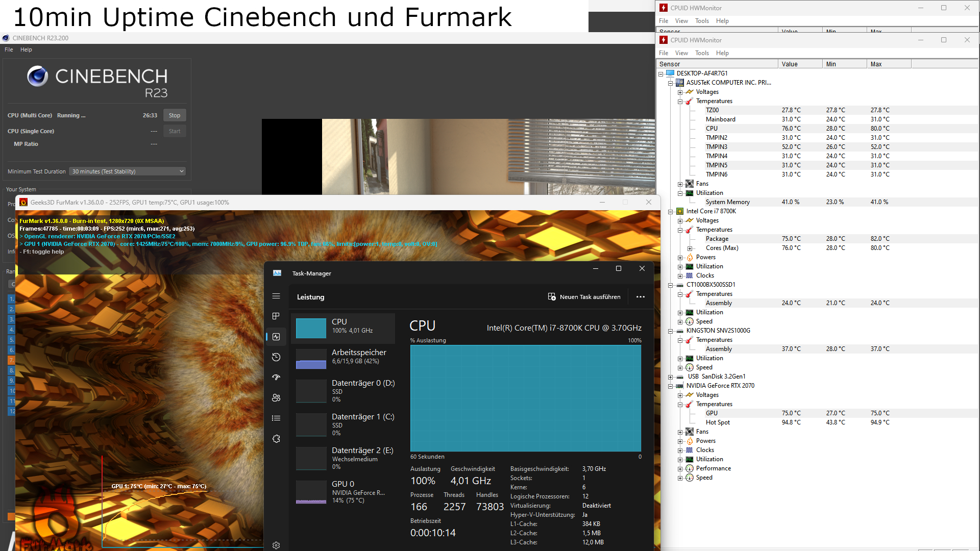Image resolution: width=980 pixels, height=551 pixels.
Task: Click the three-dot more options button
Action: coord(640,297)
